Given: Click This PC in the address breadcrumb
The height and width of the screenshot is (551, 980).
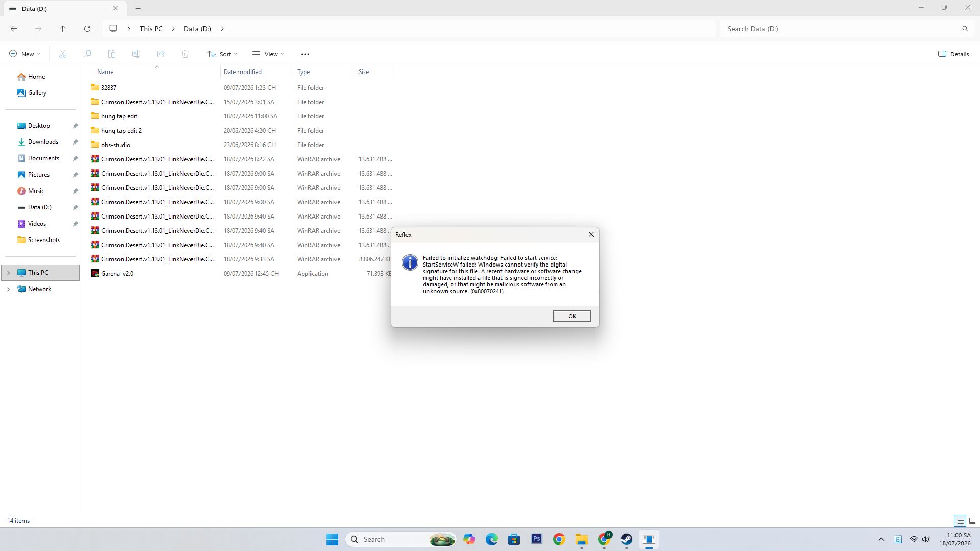Looking at the screenshot, I should (x=151, y=29).
